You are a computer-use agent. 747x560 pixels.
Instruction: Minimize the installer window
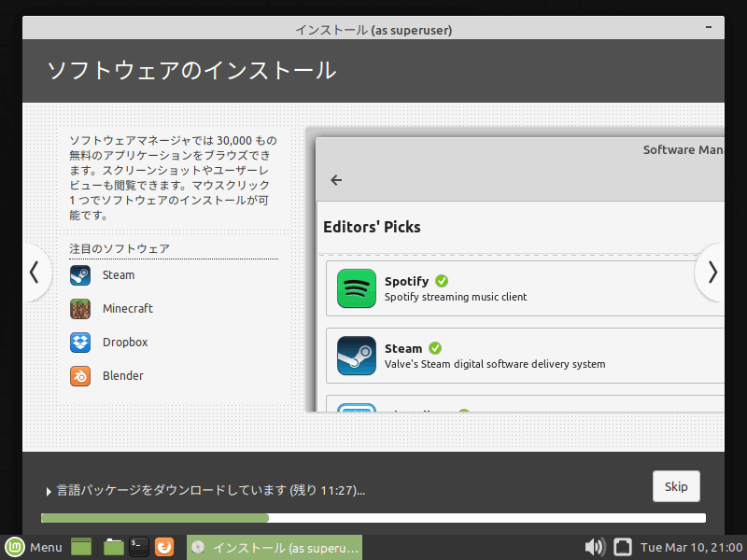point(709,28)
